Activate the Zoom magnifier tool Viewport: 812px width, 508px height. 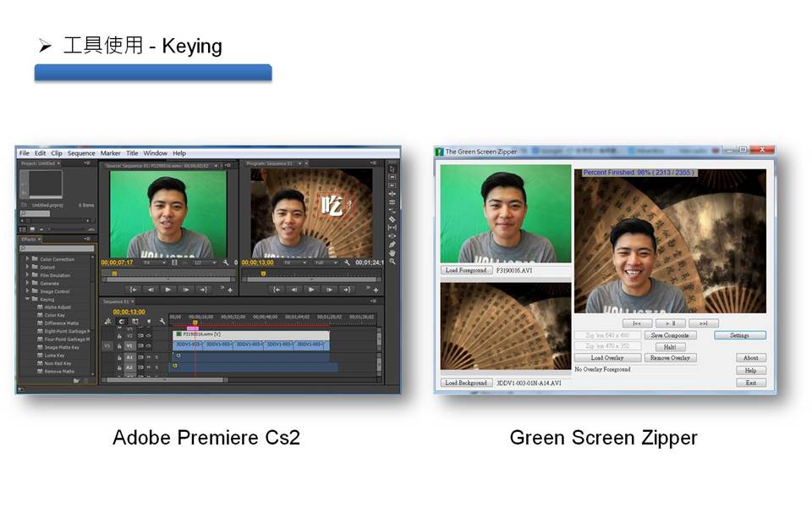pos(392,262)
